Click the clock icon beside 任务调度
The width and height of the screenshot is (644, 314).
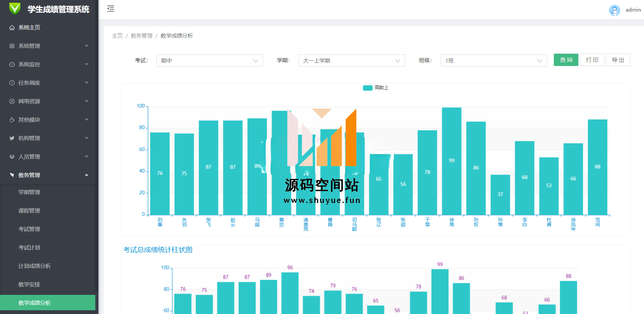click(x=12, y=83)
